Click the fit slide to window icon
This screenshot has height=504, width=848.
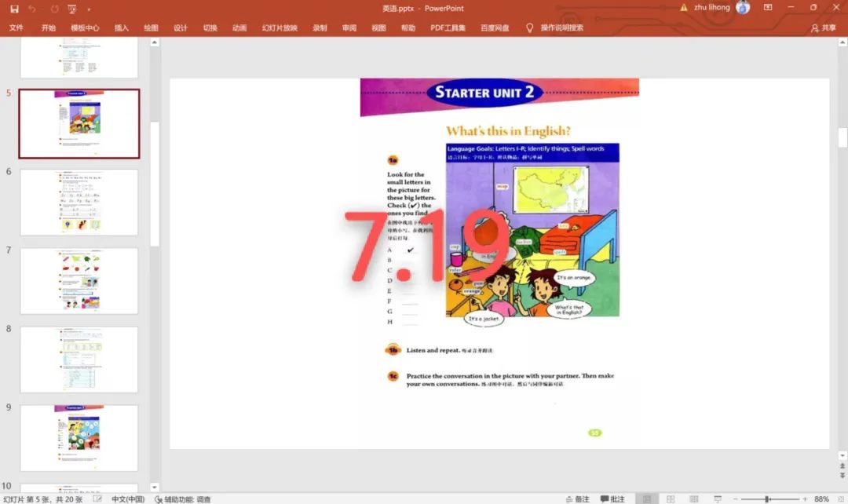coord(839,499)
